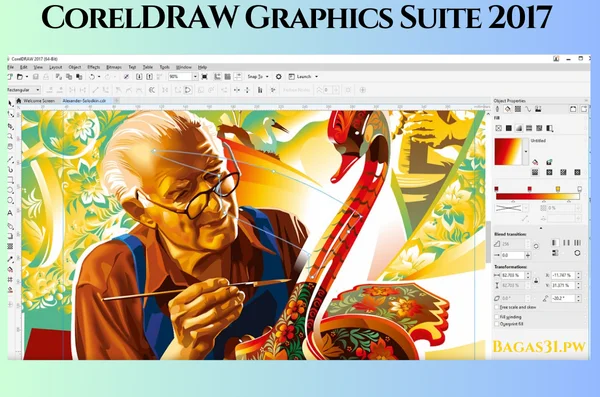
Task: Select the No fill type icon
Action: [x=498, y=128]
